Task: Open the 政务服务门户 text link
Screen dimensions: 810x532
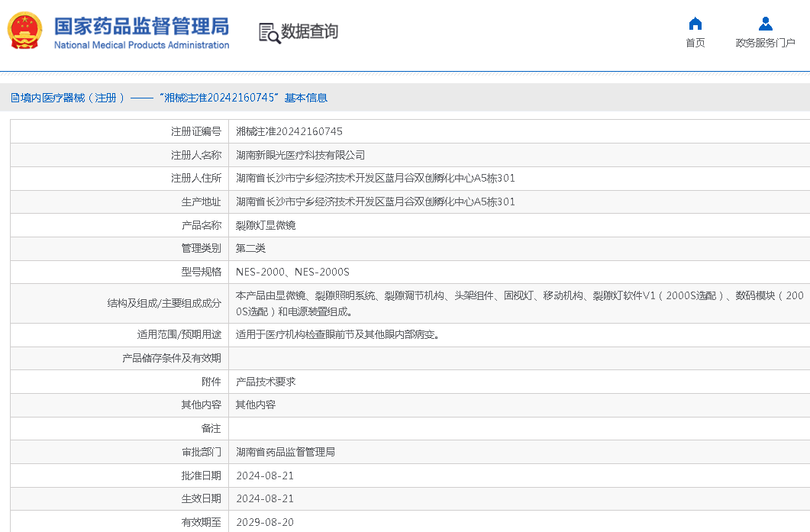Action: (x=765, y=43)
